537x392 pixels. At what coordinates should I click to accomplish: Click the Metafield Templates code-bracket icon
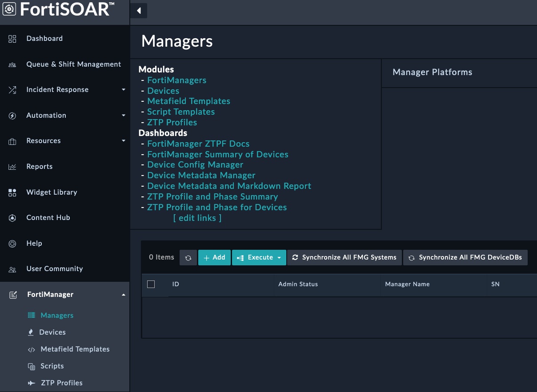[x=32, y=350]
